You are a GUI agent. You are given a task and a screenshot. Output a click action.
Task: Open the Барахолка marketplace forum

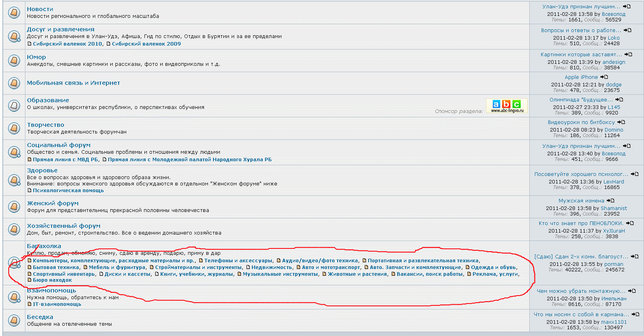[x=44, y=246]
